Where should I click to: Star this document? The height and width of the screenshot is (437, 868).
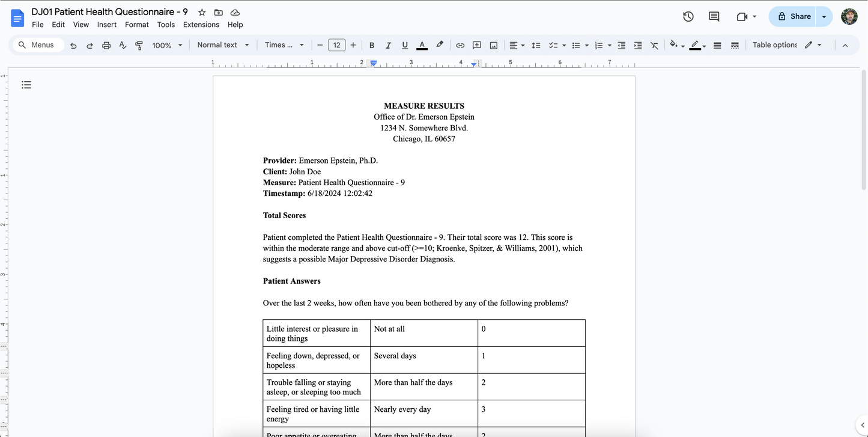(202, 12)
